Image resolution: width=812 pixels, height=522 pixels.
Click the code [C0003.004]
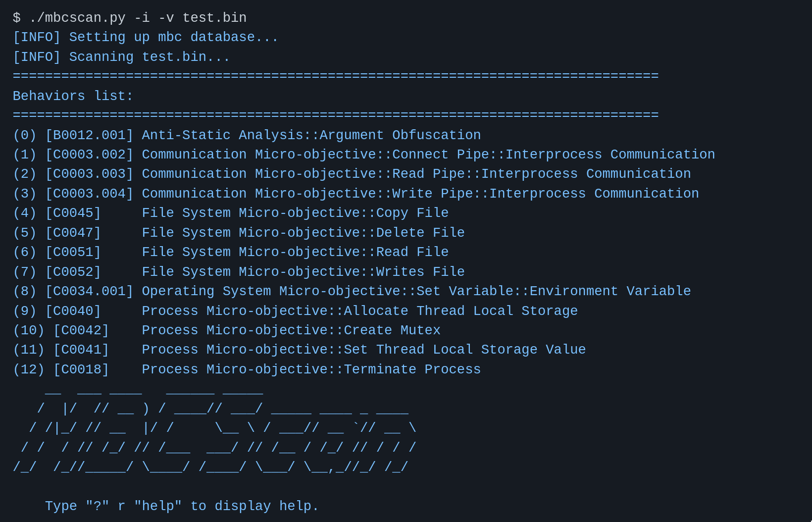pyautogui.click(x=89, y=194)
